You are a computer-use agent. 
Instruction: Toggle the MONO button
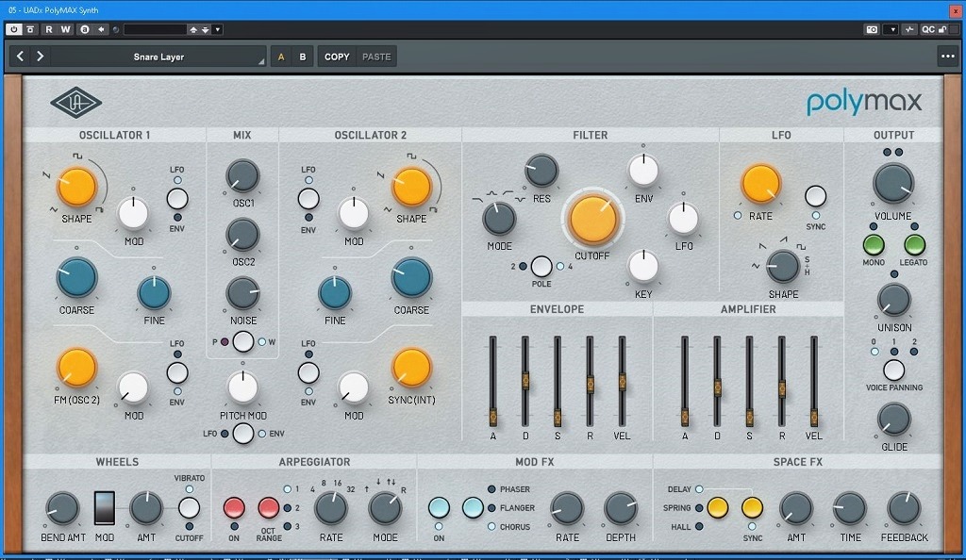coord(874,245)
